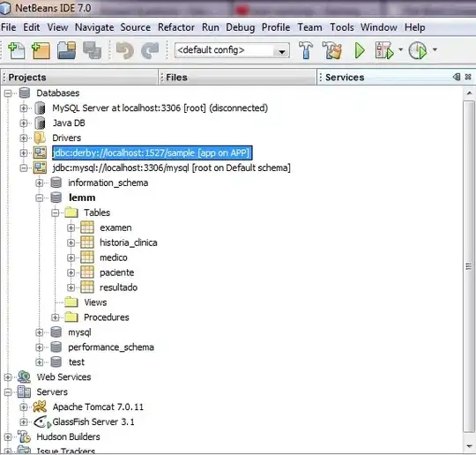Expand the information_schema database
This screenshot has width=476, height=455.
pos(39,183)
